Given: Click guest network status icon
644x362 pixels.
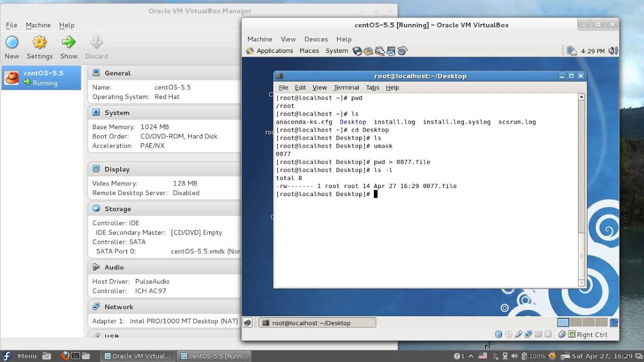Looking at the screenshot, I should pyautogui.click(x=571, y=51).
